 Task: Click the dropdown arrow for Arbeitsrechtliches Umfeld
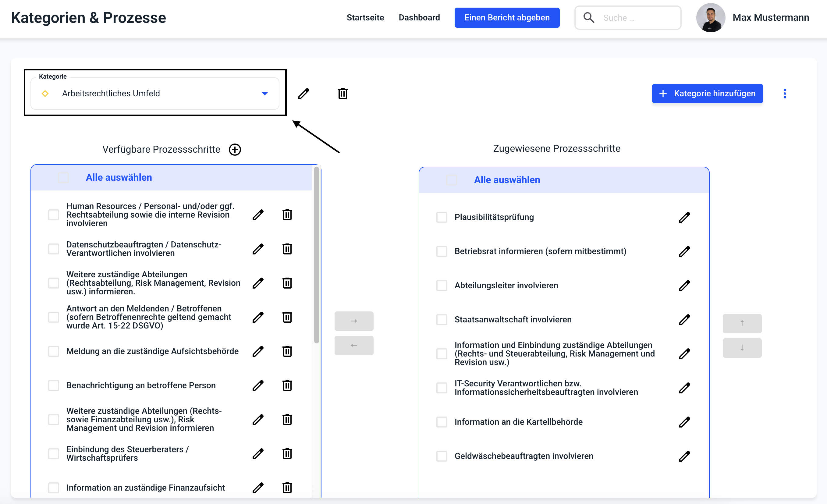tap(264, 94)
